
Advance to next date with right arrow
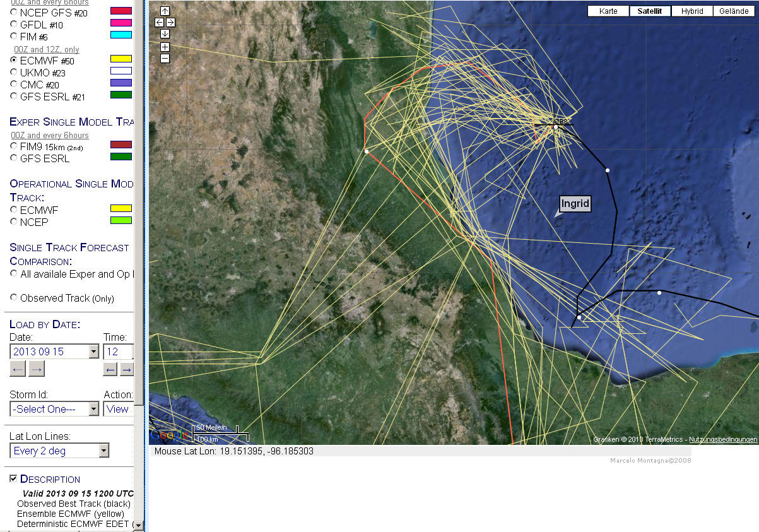click(x=37, y=369)
